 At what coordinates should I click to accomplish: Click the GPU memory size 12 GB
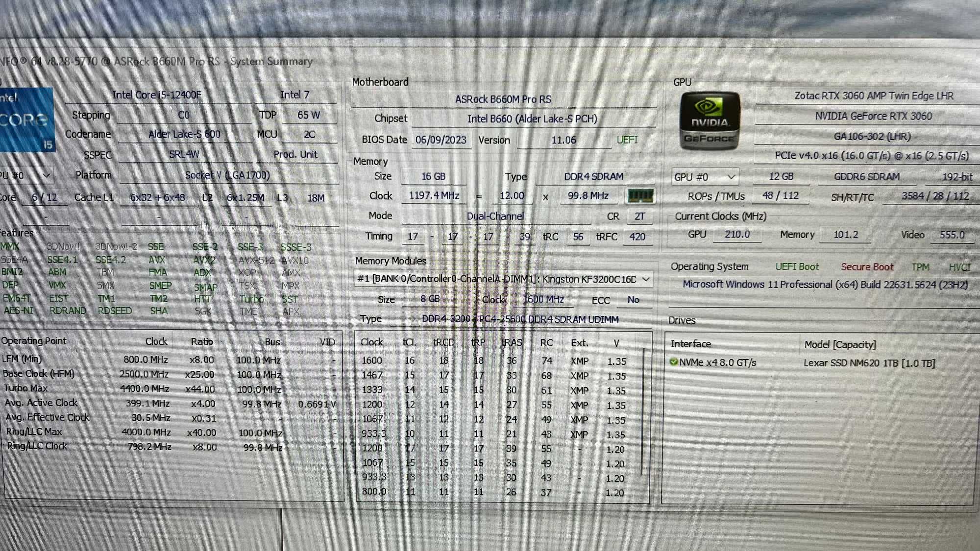pyautogui.click(x=781, y=177)
